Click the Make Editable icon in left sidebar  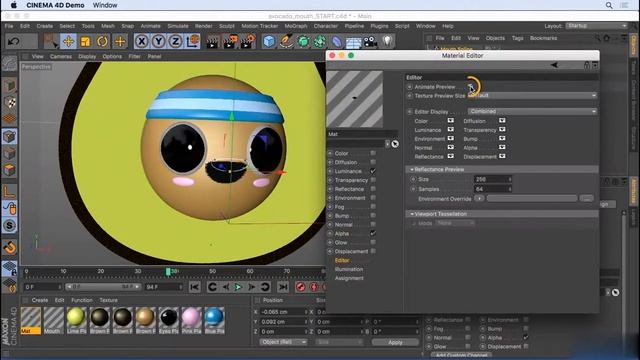click(9, 64)
